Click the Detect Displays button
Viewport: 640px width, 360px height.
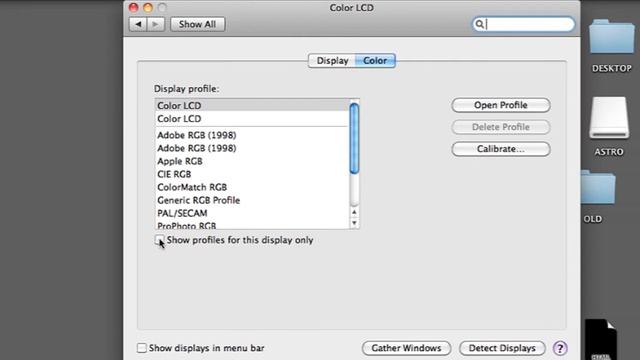pos(502,348)
